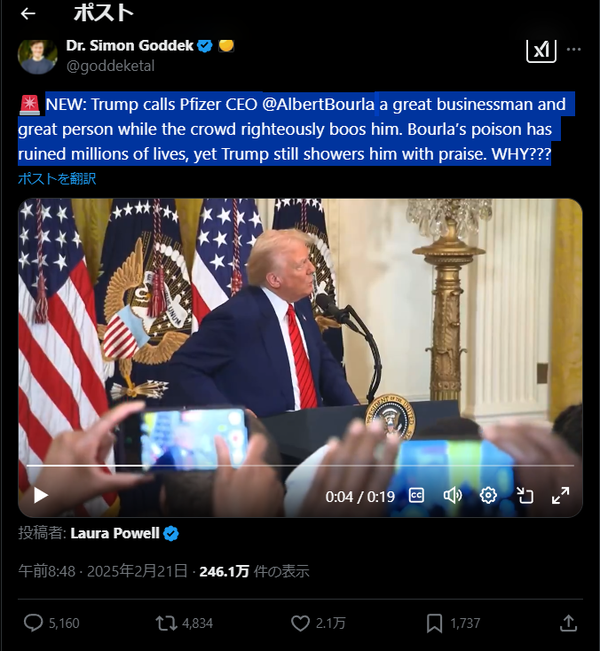
Task: Translate post via ポストを翻訳 link
Action: 57,179
